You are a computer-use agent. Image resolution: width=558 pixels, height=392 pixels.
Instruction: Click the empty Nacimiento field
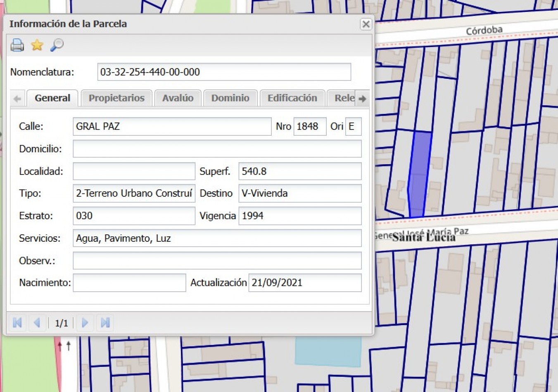click(129, 283)
